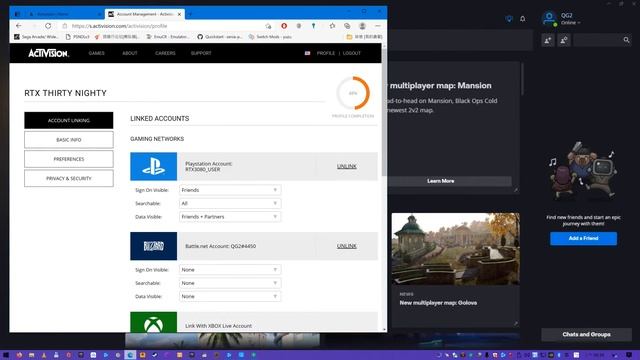Click the Firefox icon in taskbar

coord(19,355)
